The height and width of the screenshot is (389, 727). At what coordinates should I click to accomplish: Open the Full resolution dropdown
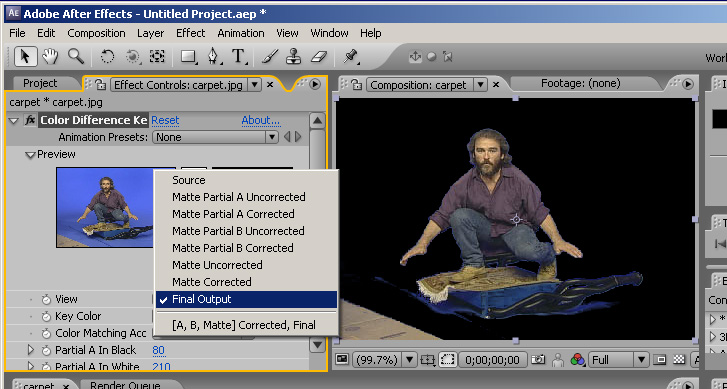point(618,359)
